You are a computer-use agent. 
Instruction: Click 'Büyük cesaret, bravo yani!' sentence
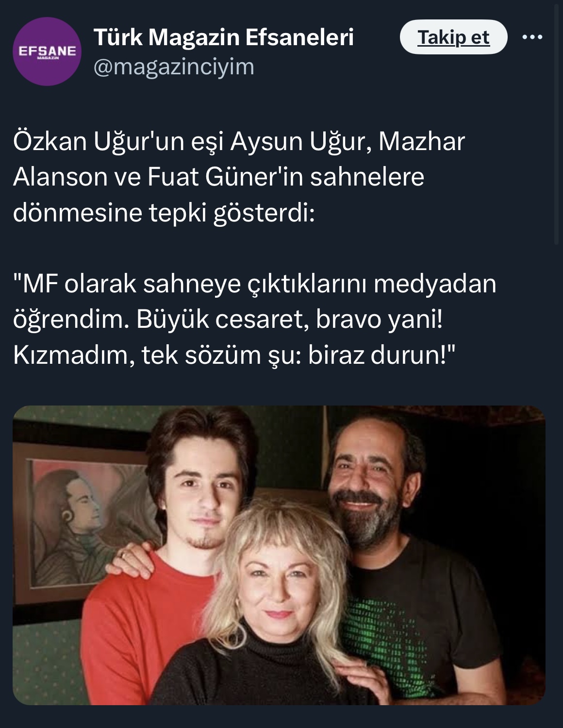(290, 321)
